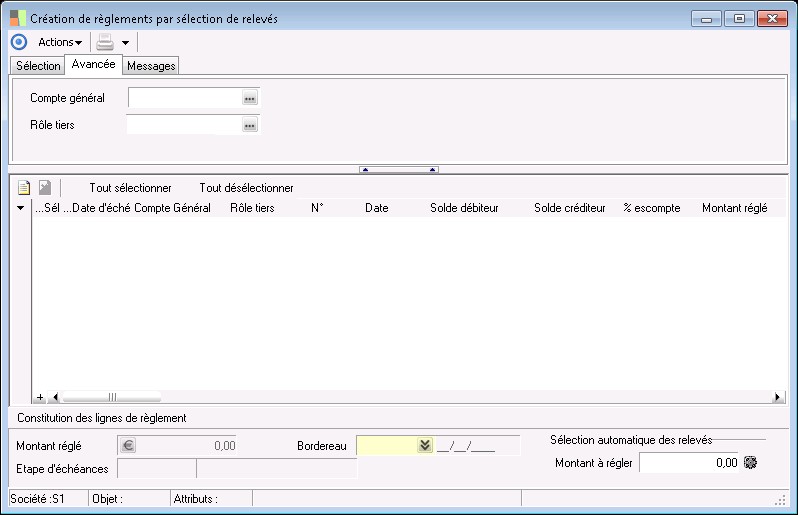Viewport: 798px width, 515px height.
Task: Open Rôle tiers lookup ellipsis button
Action: (x=250, y=125)
